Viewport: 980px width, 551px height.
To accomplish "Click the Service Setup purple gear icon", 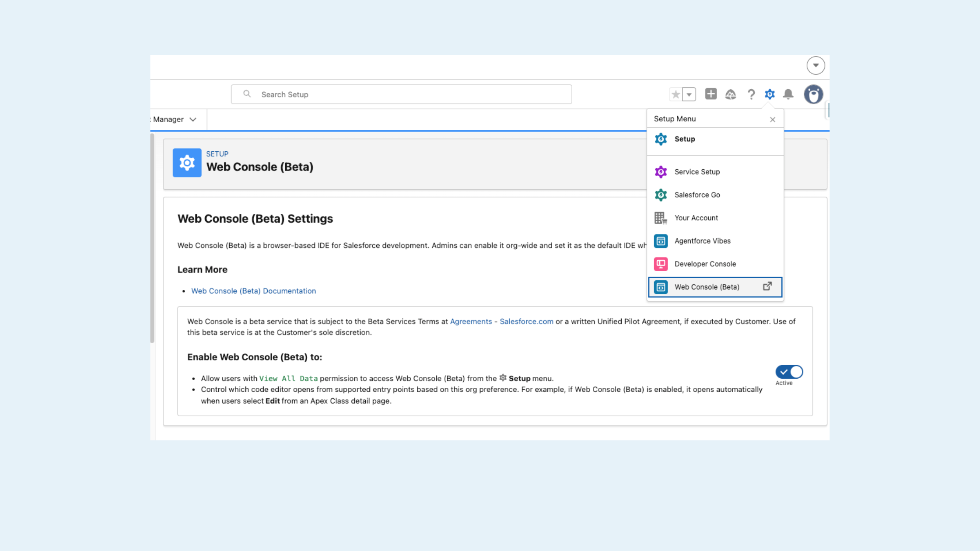I will pyautogui.click(x=661, y=172).
